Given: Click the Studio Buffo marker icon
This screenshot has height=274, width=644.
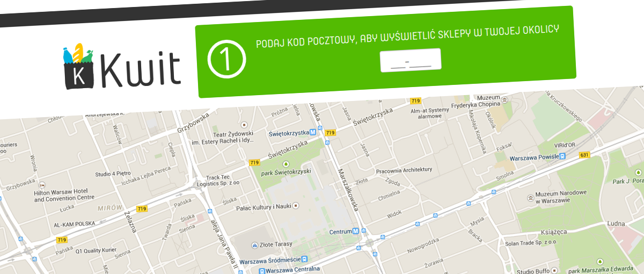Looking at the screenshot, I should coord(554,272).
